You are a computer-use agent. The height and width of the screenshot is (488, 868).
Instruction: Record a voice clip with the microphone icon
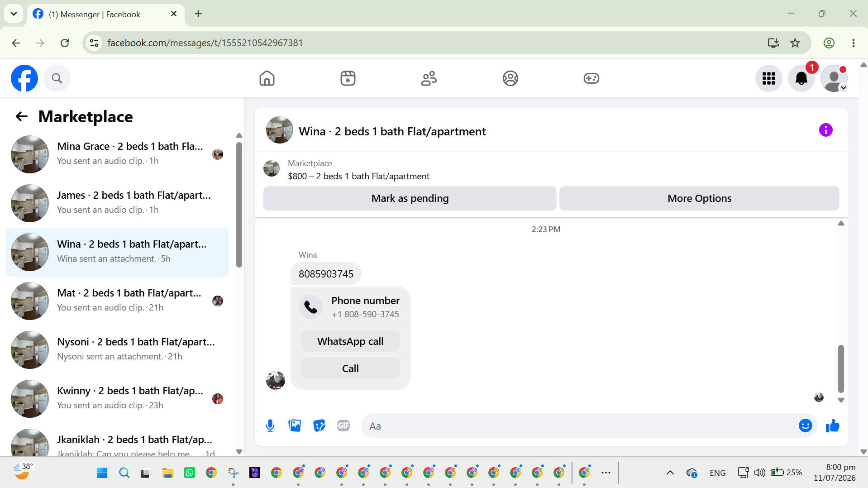(270, 426)
